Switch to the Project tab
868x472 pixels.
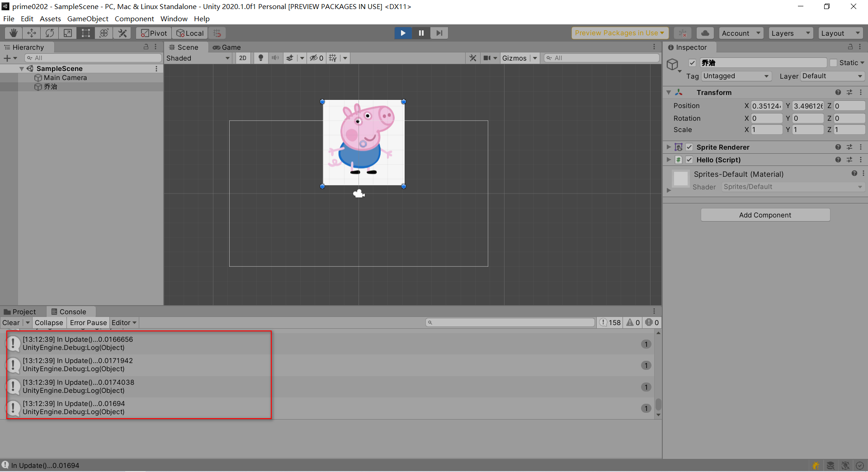tap(20, 312)
